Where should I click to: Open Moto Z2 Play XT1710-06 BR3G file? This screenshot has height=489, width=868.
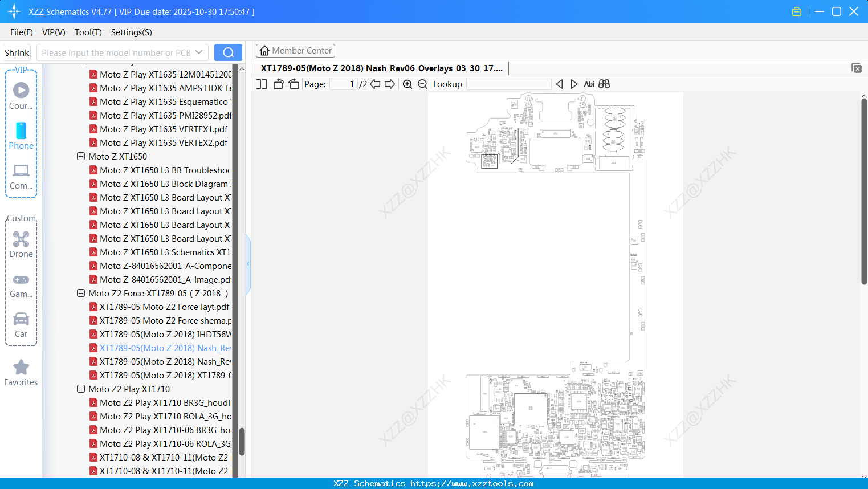click(165, 430)
